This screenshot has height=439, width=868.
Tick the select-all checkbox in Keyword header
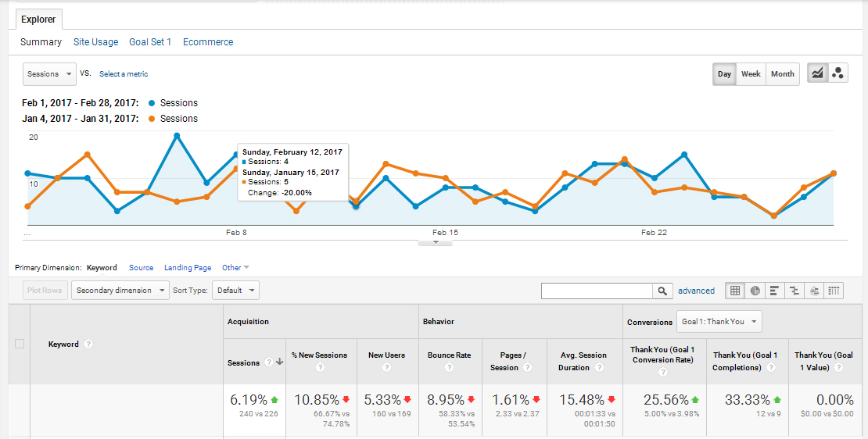[x=20, y=344]
